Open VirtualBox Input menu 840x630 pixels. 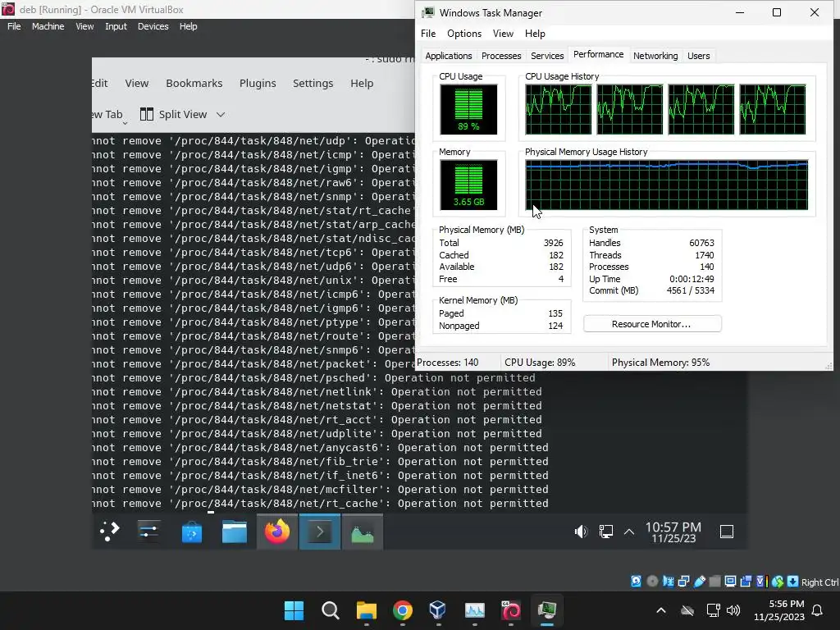click(x=116, y=26)
